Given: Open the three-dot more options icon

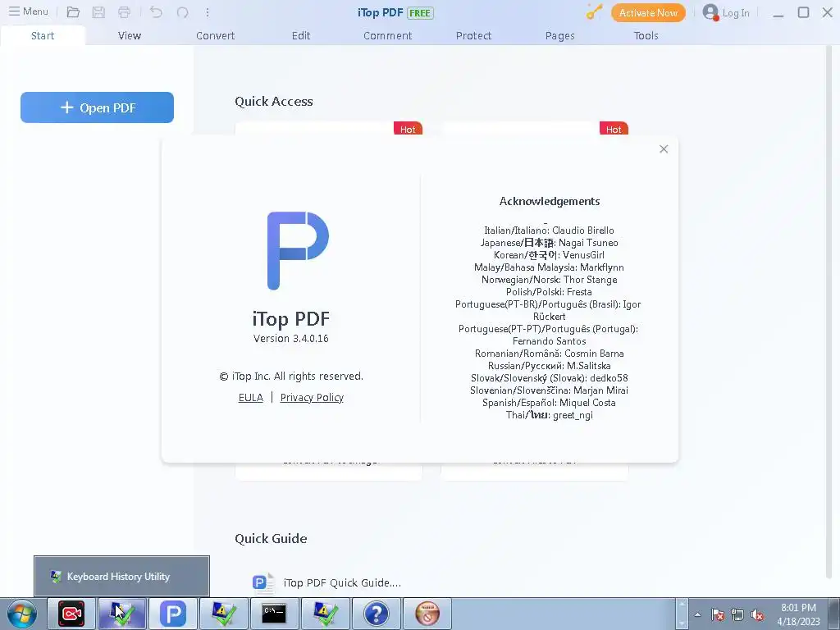Looking at the screenshot, I should [x=208, y=11].
